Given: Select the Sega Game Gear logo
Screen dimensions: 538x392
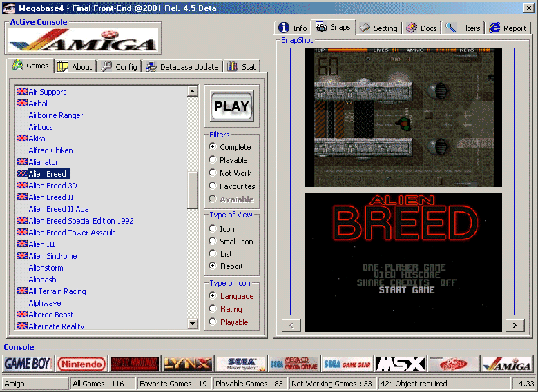Looking at the screenshot, I should pos(347,364).
